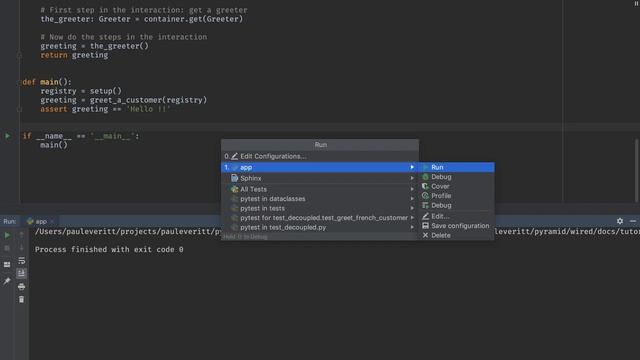
Task: Rerun app with the green play icon in the Run panel
Action: tap(7, 235)
